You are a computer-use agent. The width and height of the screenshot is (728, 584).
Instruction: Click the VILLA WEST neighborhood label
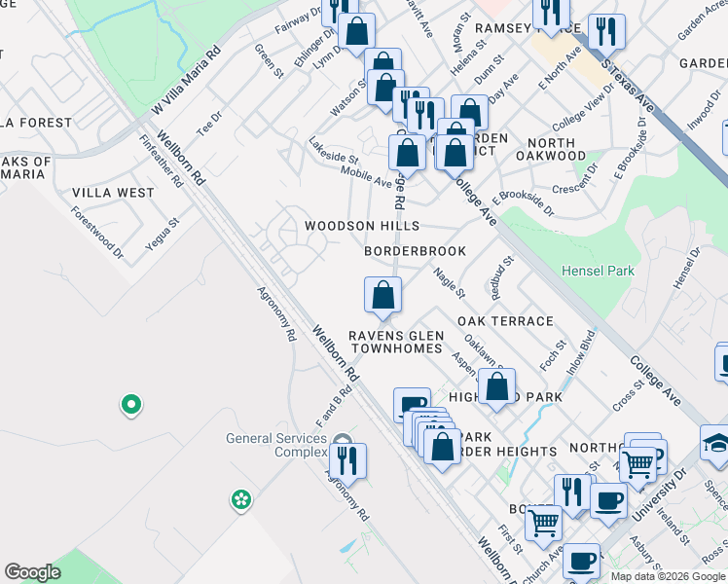[x=113, y=193]
